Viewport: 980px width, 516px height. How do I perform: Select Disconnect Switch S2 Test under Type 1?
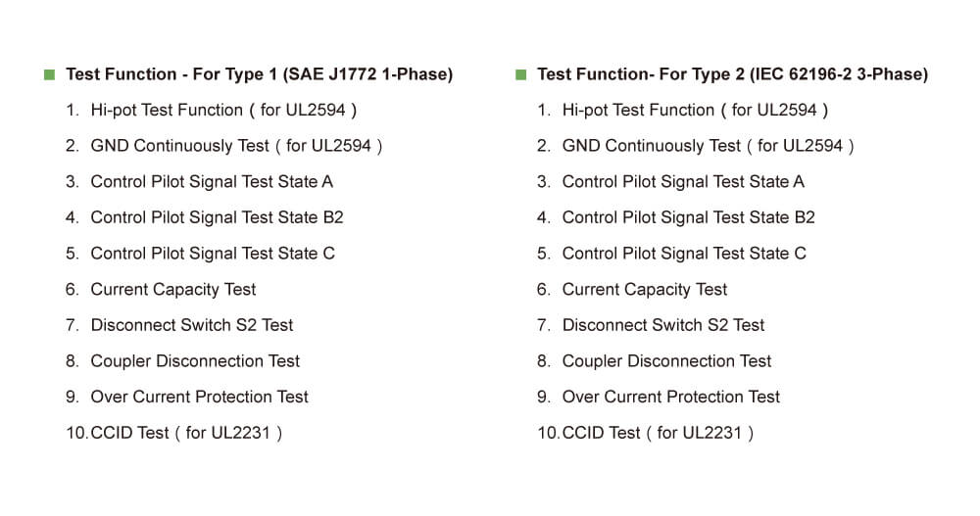pos(191,325)
